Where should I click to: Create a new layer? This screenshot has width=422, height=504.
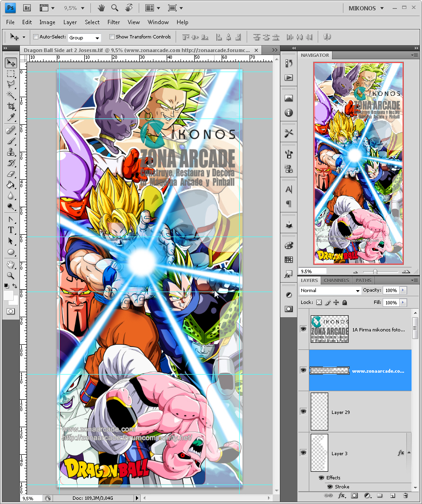393,495
